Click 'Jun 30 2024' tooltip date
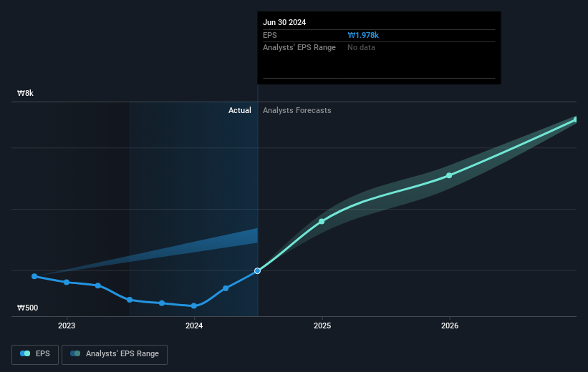588x372 pixels. point(284,22)
